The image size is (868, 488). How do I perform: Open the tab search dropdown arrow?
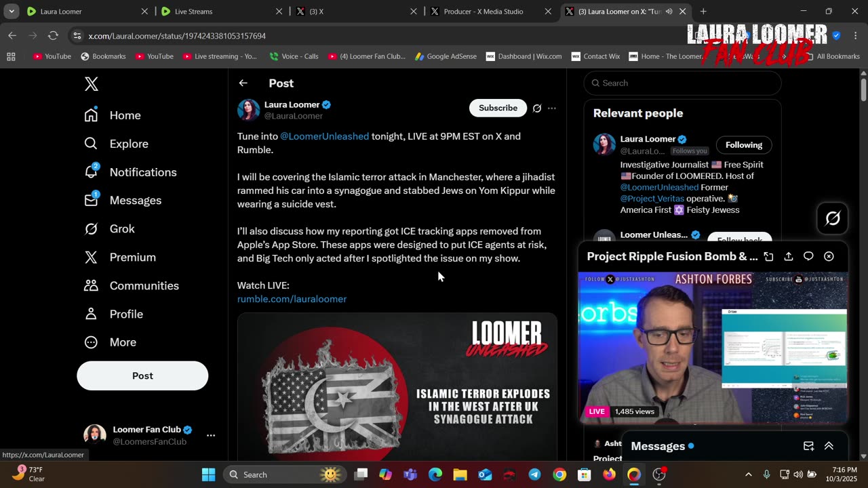pyautogui.click(x=12, y=12)
